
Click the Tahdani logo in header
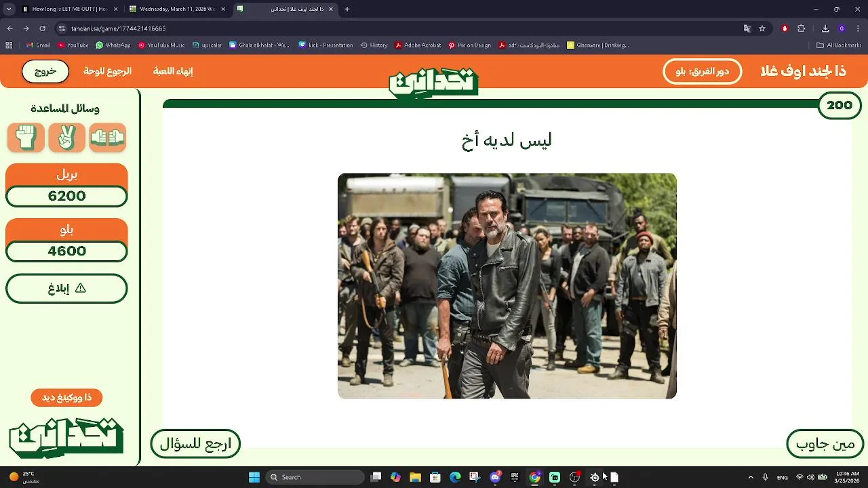tap(434, 83)
